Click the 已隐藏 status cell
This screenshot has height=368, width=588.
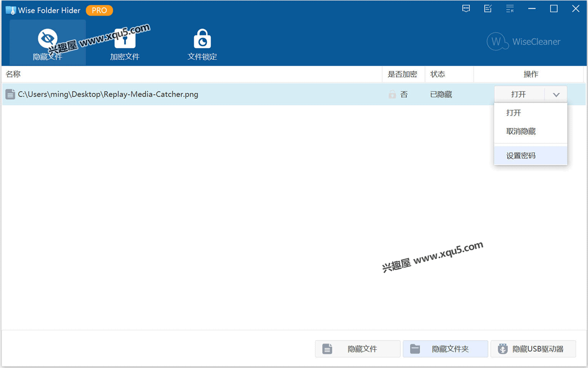[441, 94]
